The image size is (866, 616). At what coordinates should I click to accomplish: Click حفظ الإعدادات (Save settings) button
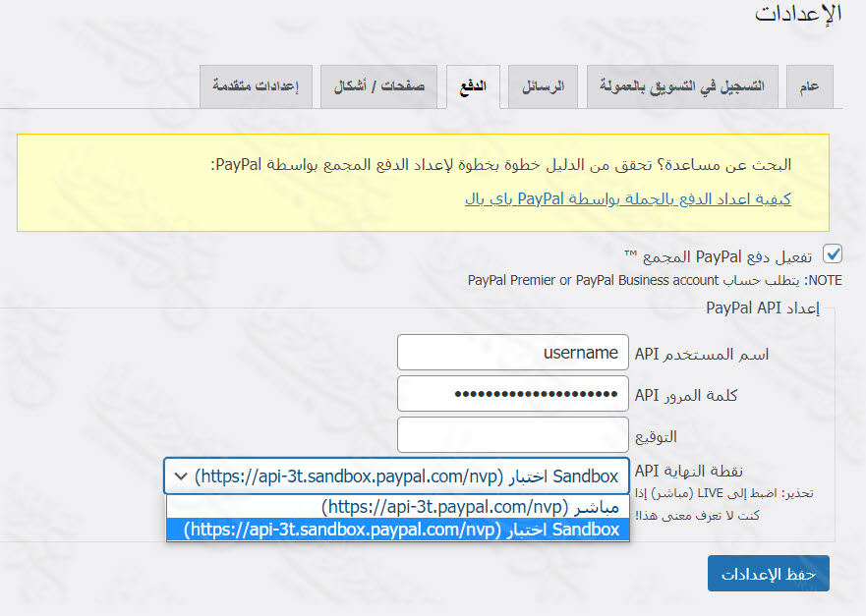pyautogui.click(x=769, y=574)
